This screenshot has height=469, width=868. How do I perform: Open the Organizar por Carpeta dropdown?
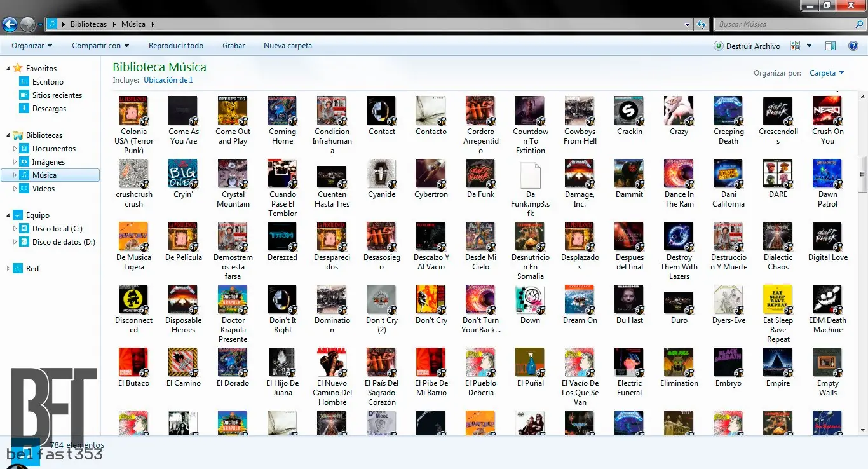pos(827,73)
